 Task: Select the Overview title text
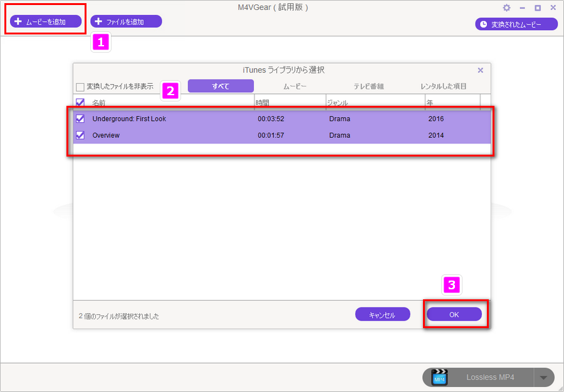tap(106, 135)
